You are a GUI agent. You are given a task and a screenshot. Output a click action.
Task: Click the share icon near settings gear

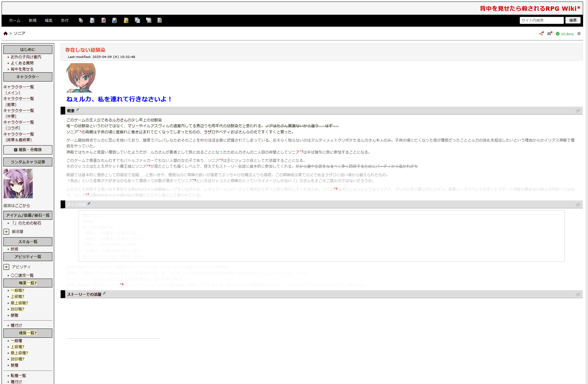click(541, 33)
